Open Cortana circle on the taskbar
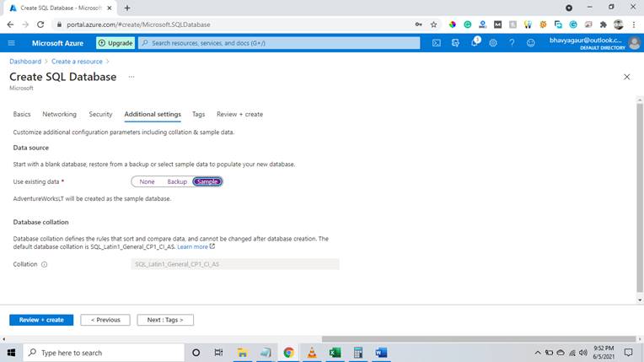 click(196, 353)
